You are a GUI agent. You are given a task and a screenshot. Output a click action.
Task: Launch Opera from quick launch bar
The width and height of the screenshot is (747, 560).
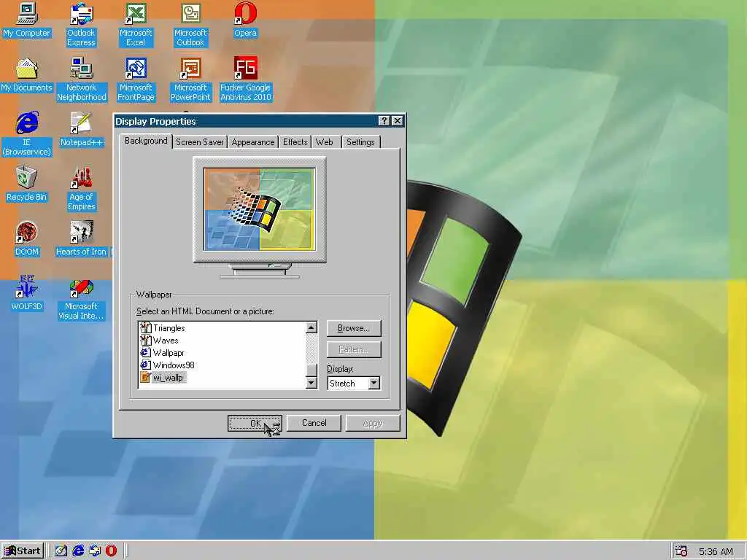112,551
